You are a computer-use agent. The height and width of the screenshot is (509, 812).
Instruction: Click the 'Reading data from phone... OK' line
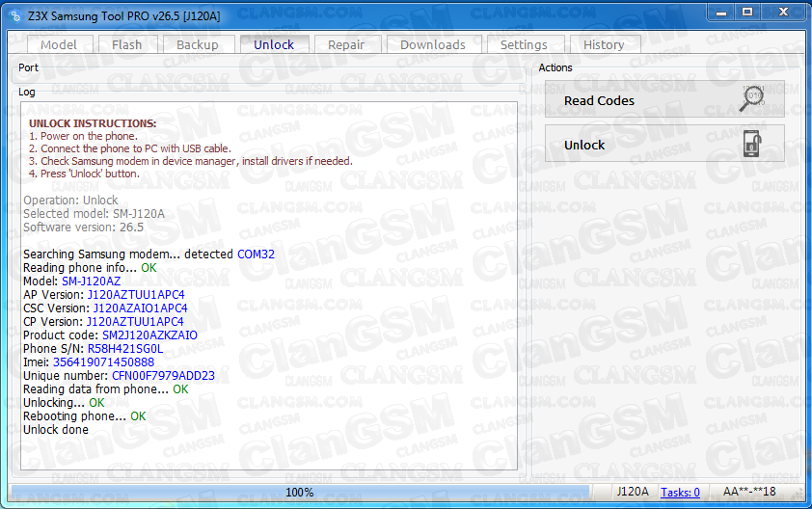(x=106, y=388)
